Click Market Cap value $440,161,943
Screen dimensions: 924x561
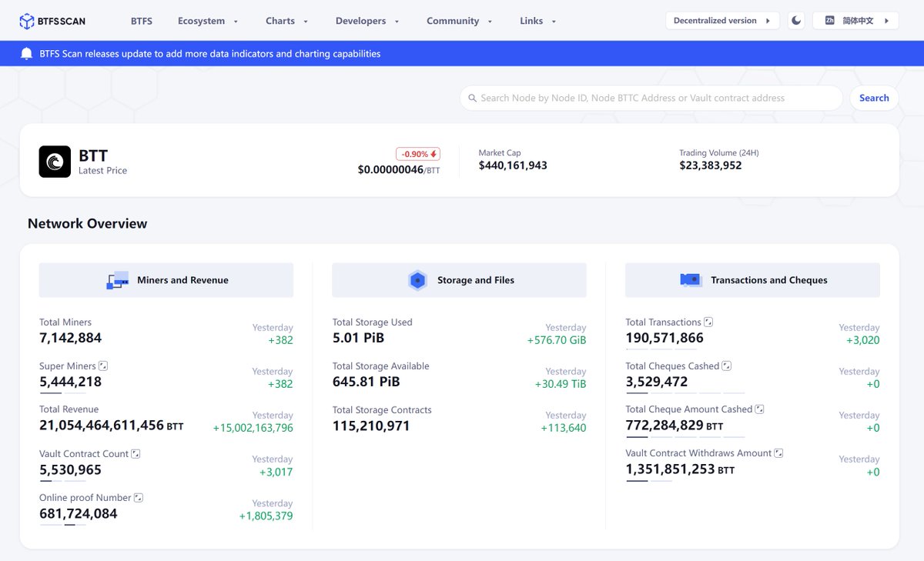click(x=513, y=165)
